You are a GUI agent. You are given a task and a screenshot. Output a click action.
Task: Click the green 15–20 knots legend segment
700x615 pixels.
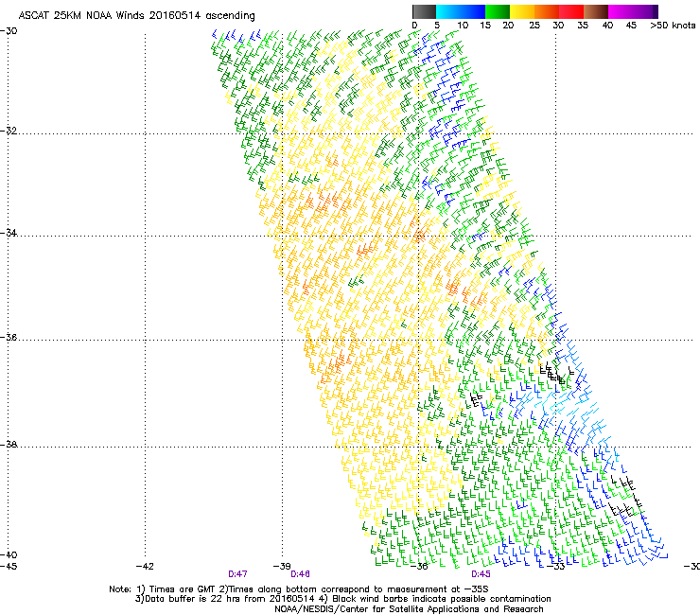[498, 11]
